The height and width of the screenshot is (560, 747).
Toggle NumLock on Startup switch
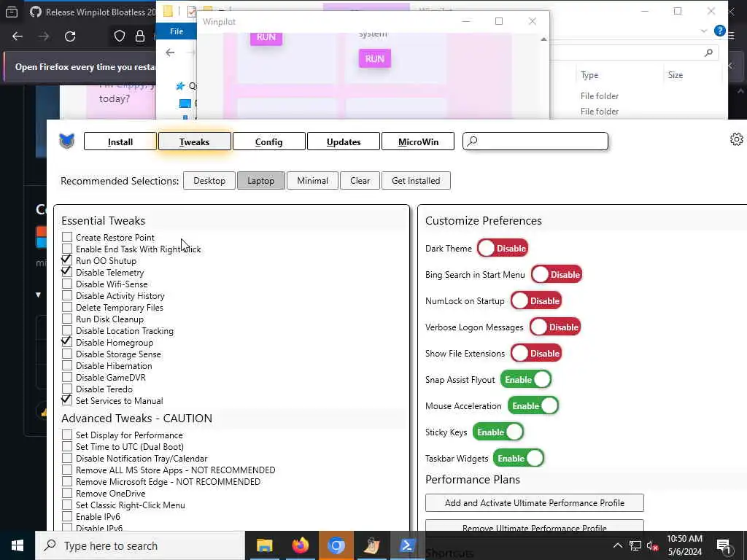[536, 300]
